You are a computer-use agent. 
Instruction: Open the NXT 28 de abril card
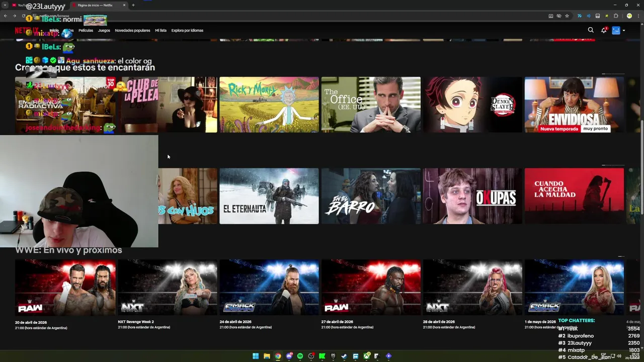click(472, 288)
